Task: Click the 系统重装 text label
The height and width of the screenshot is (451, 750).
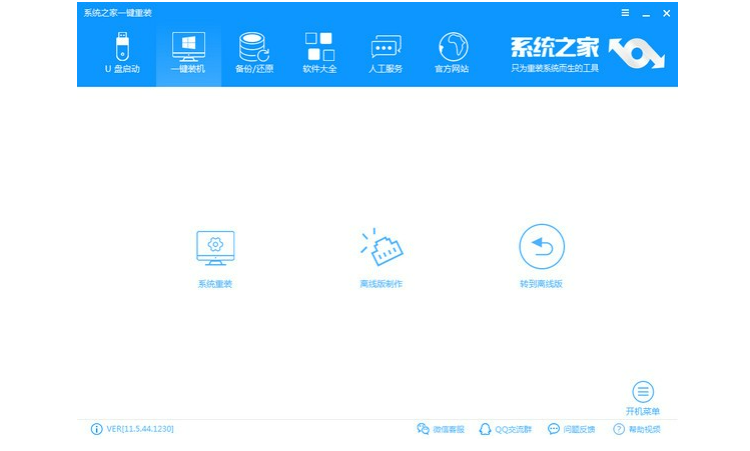Action: click(215, 284)
